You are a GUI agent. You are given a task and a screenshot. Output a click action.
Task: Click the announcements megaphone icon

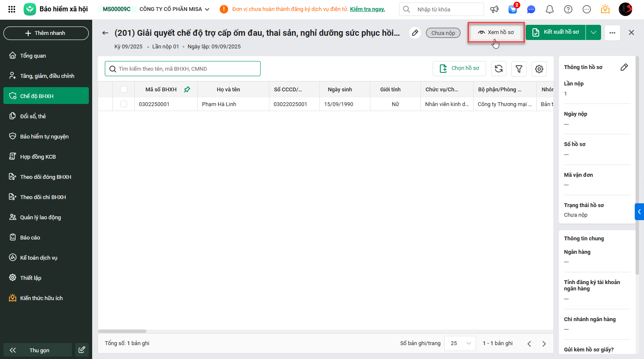click(x=495, y=9)
